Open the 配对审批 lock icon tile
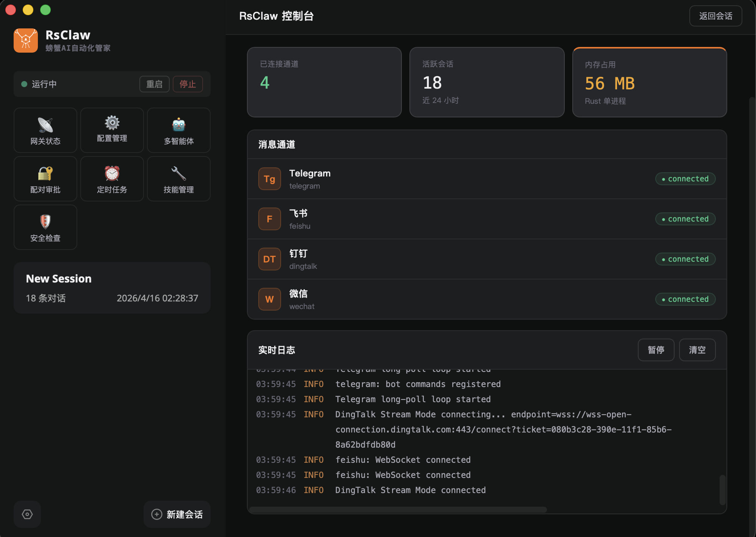The image size is (756, 537). click(45, 179)
